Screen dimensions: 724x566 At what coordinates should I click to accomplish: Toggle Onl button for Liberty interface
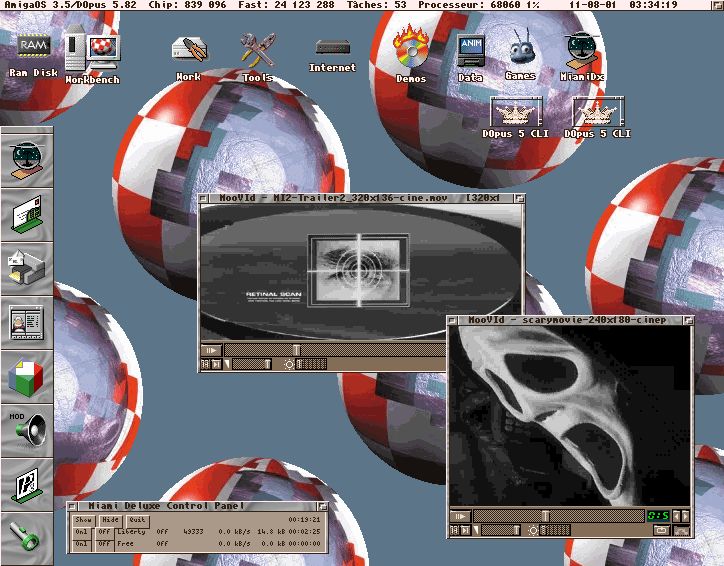pyautogui.click(x=82, y=532)
